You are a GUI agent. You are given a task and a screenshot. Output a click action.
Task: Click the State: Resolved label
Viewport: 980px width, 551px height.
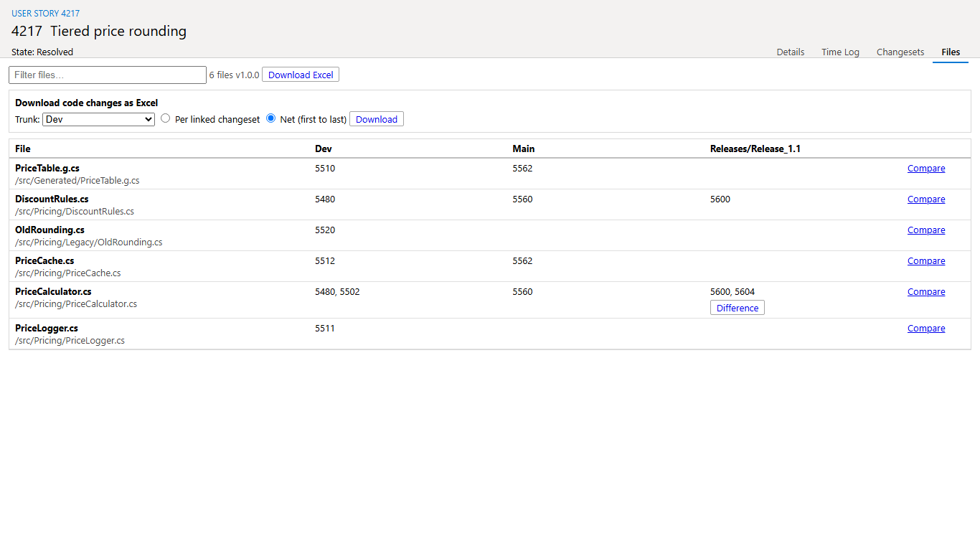pyautogui.click(x=42, y=52)
